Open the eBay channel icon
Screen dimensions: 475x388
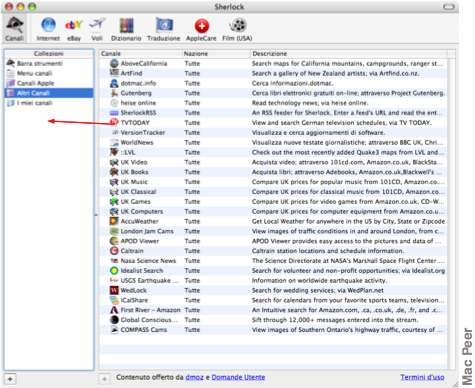pyautogui.click(x=74, y=28)
